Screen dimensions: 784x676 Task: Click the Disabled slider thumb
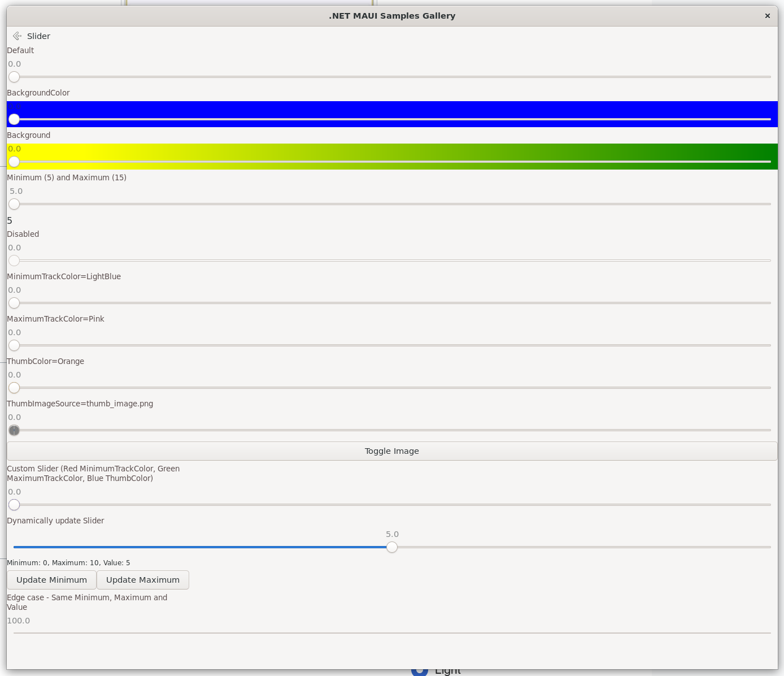(x=14, y=261)
